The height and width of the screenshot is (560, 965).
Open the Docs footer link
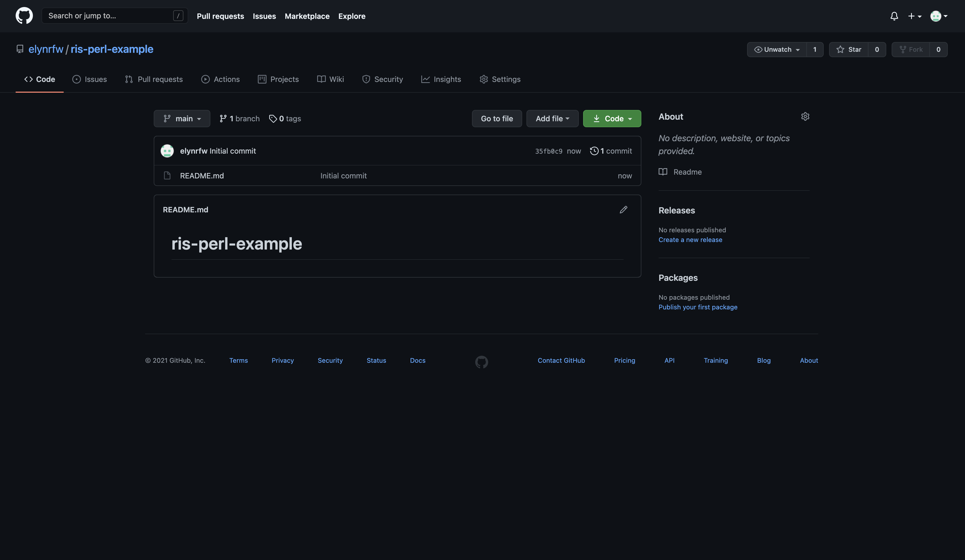[418, 360]
